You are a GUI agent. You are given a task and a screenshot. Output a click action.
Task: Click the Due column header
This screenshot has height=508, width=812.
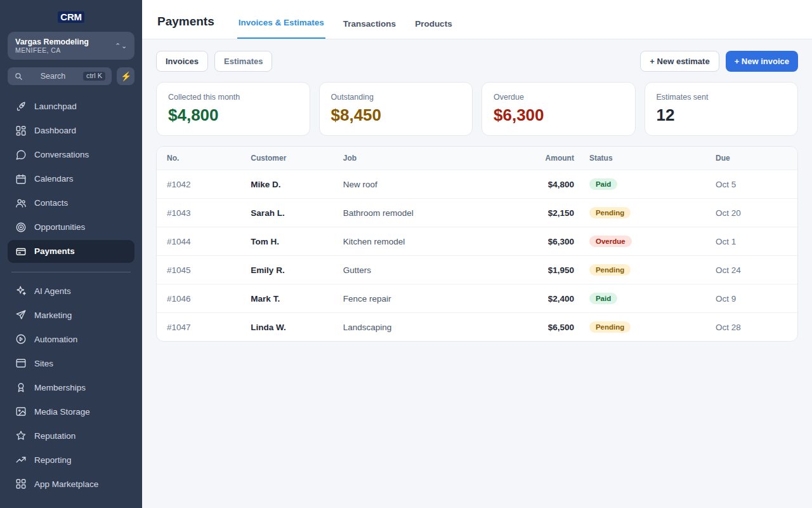coord(723,158)
